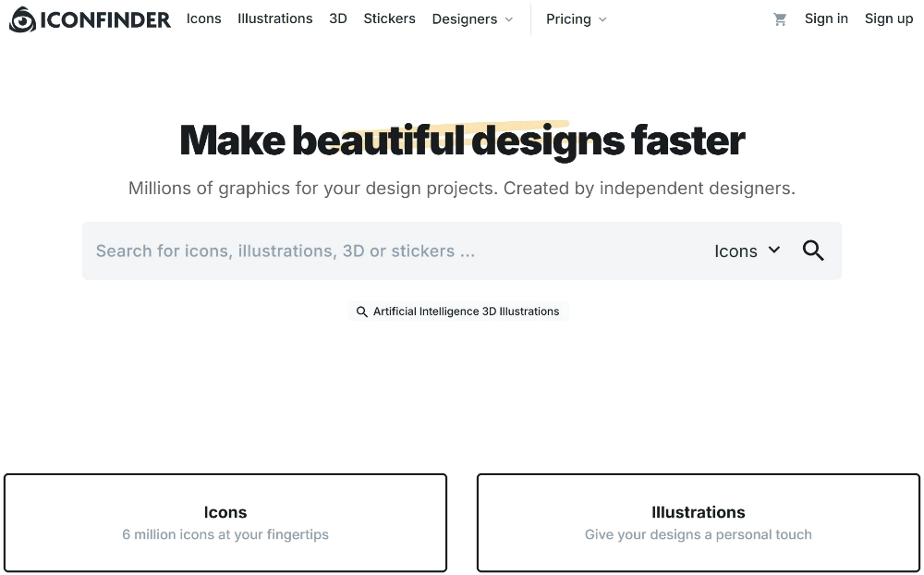Viewport: 924px width, 575px height.
Task: Open the Illustrations navigation item
Action: [274, 18]
